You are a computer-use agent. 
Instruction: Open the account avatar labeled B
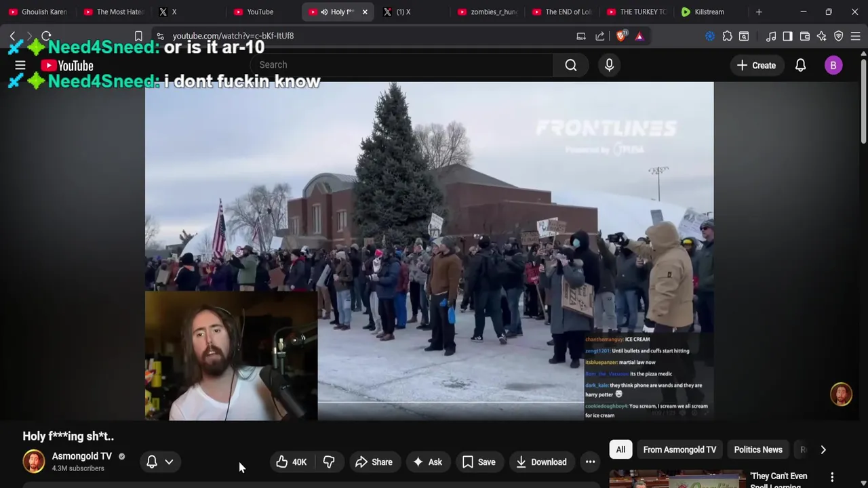pyautogui.click(x=833, y=65)
